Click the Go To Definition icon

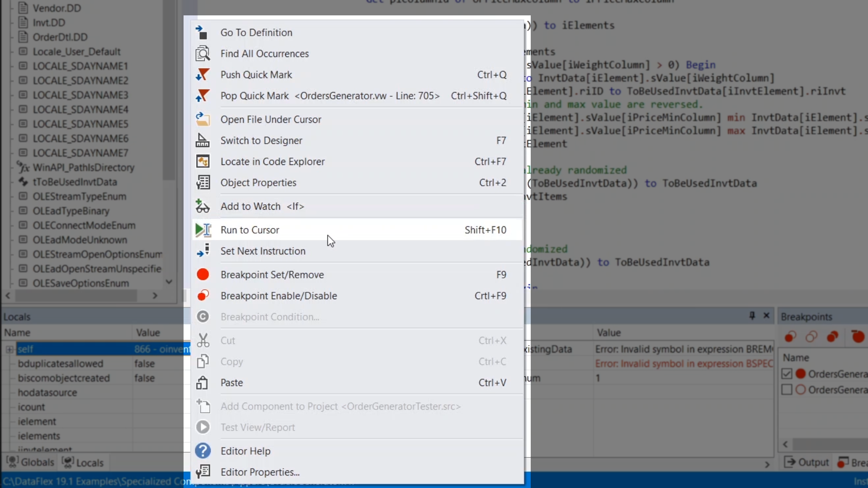[202, 33]
